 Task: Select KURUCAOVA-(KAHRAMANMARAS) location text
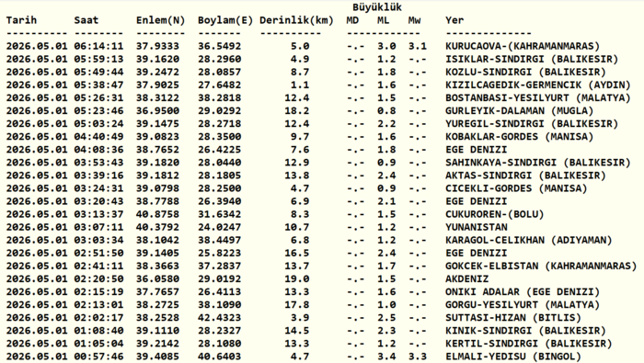523,46
